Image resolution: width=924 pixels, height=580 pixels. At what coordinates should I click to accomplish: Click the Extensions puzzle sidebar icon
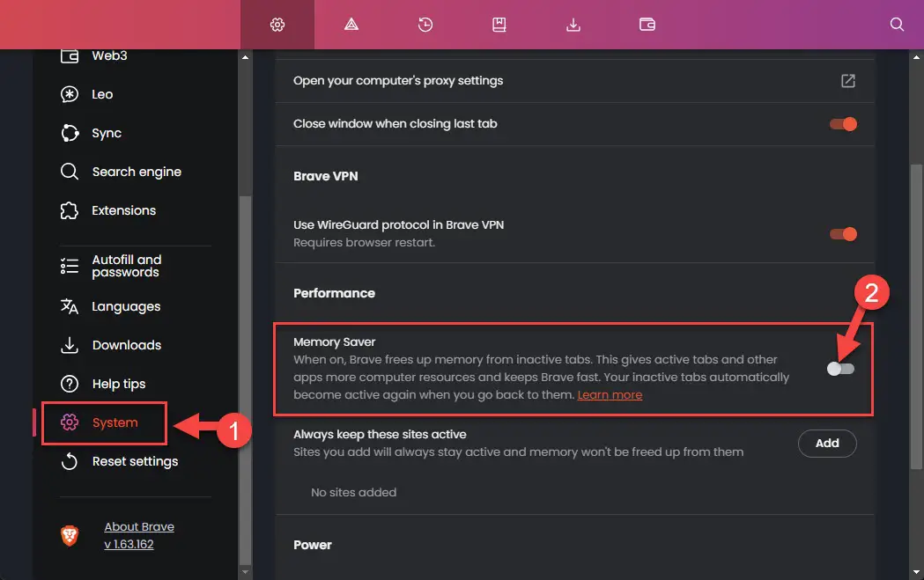[x=70, y=210]
